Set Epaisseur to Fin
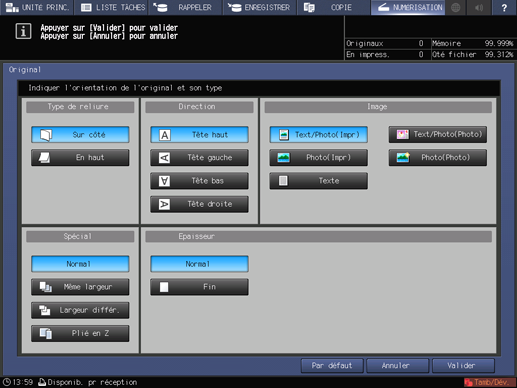 (199, 287)
